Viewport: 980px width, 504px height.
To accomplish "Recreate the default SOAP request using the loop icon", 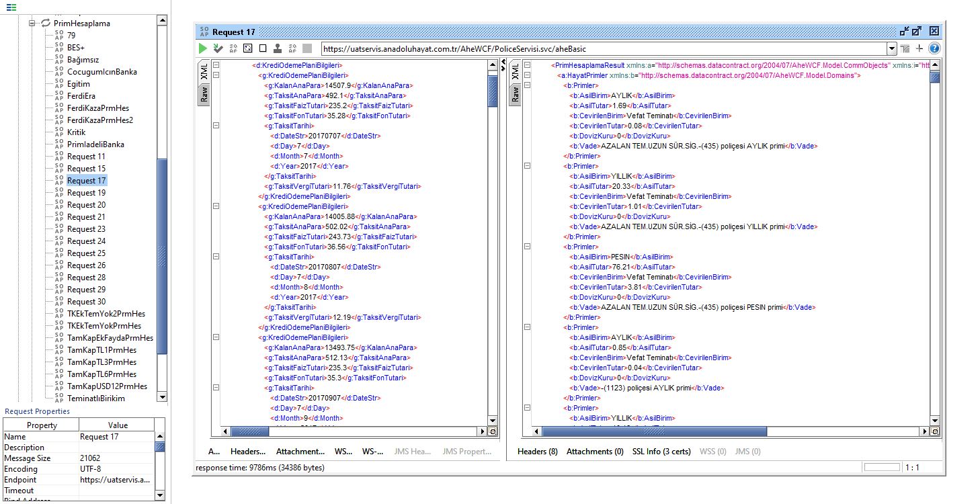I will coord(247,48).
